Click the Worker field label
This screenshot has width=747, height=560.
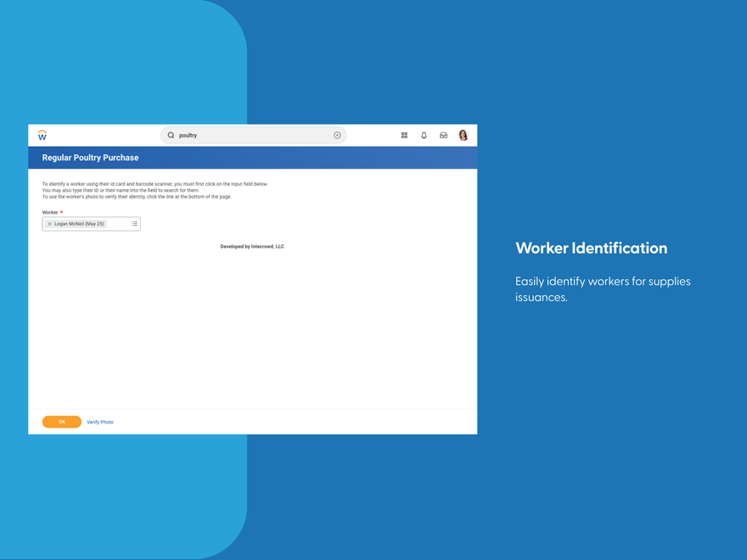tap(51, 212)
